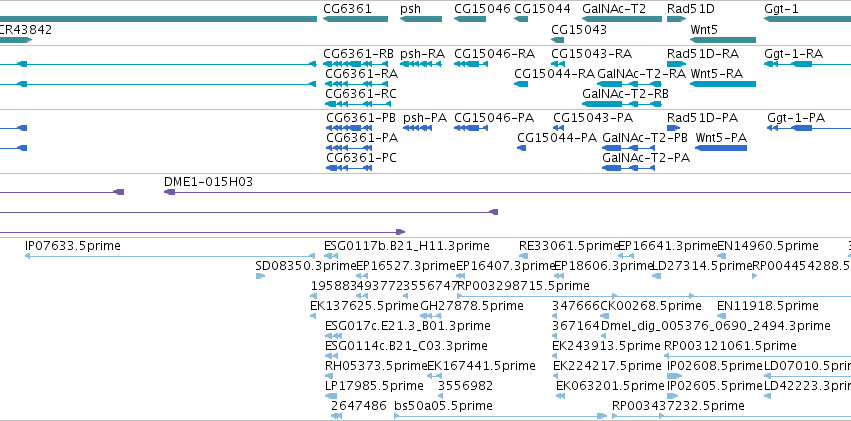
Task: Click the CG6361-PB protein label
Action: [x=361, y=118]
